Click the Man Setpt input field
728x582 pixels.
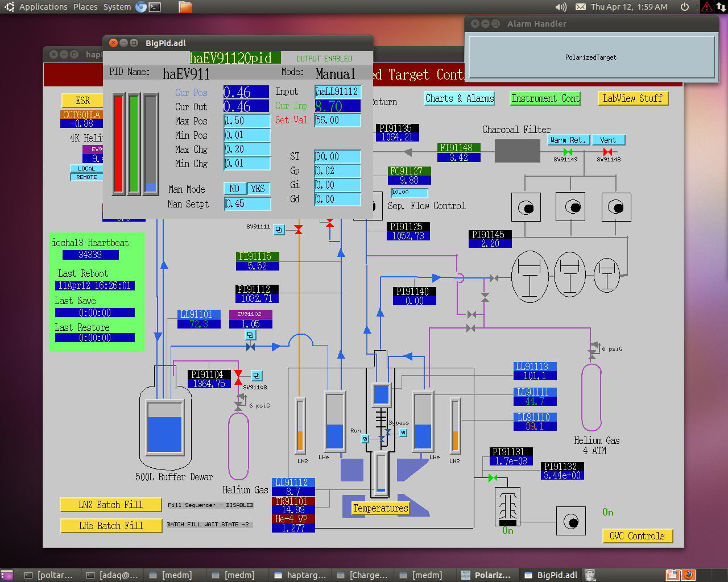(x=247, y=203)
